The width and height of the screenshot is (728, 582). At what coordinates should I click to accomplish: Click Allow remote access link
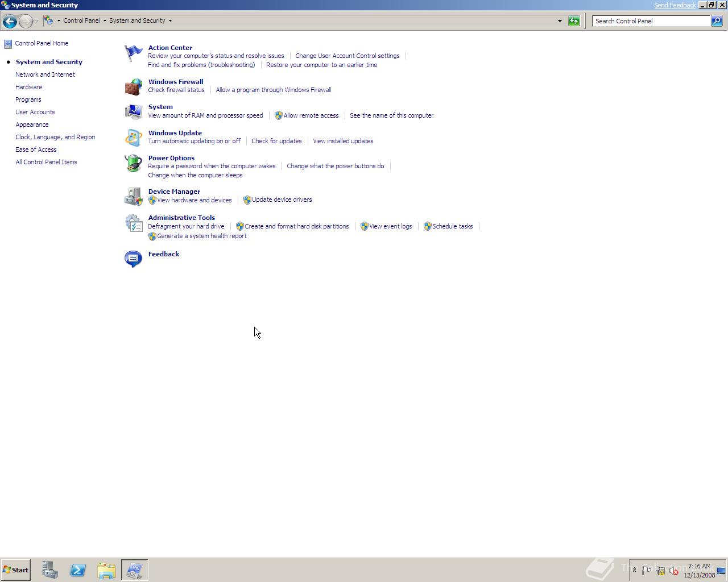[x=311, y=115]
